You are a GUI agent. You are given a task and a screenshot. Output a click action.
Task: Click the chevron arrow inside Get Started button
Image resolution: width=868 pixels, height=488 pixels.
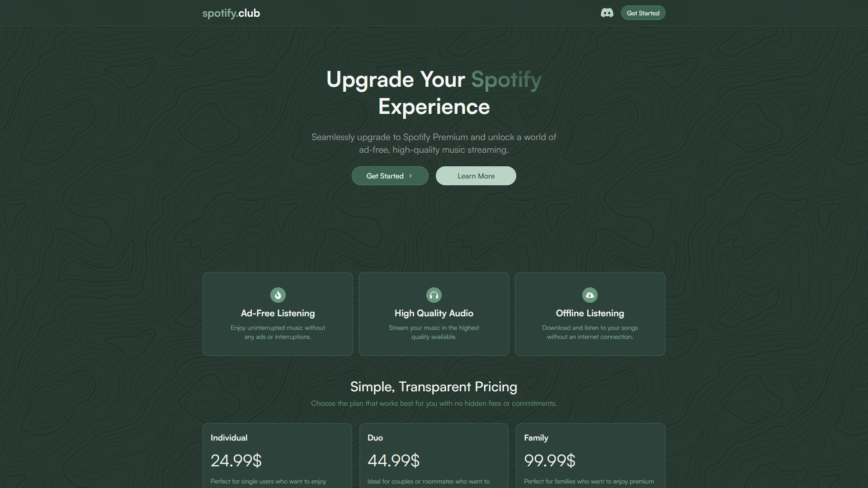410,176
